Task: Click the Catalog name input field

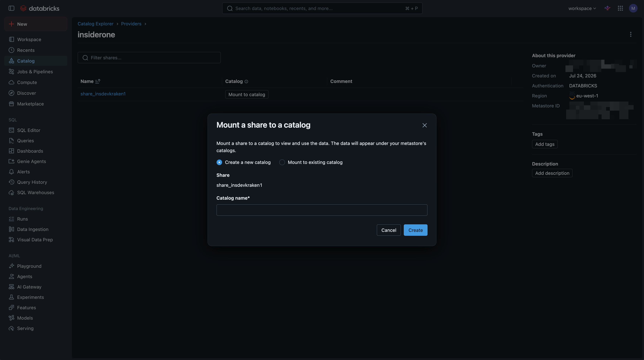Action: pyautogui.click(x=322, y=210)
